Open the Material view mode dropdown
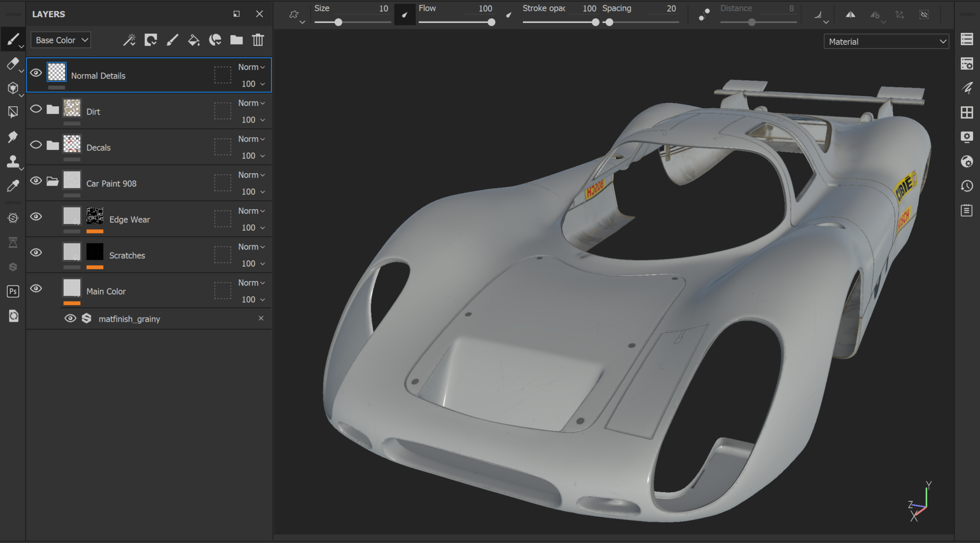This screenshot has height=543, width=980. pos(886,42)
